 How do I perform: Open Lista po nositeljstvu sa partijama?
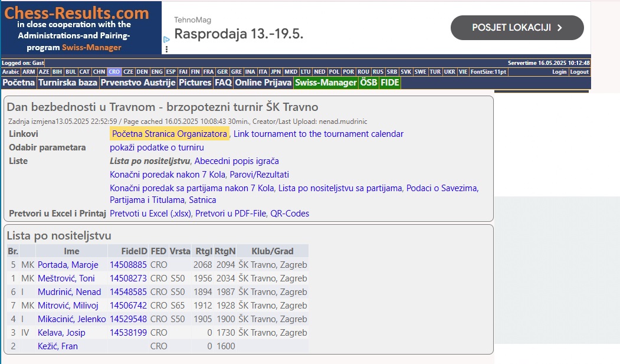tap(340, 188)
